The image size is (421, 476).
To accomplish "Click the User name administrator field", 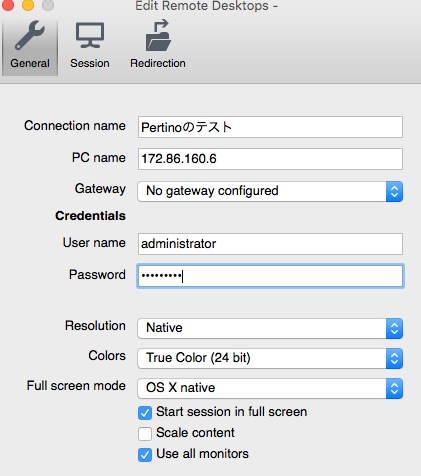I will [x=270, y=244].
